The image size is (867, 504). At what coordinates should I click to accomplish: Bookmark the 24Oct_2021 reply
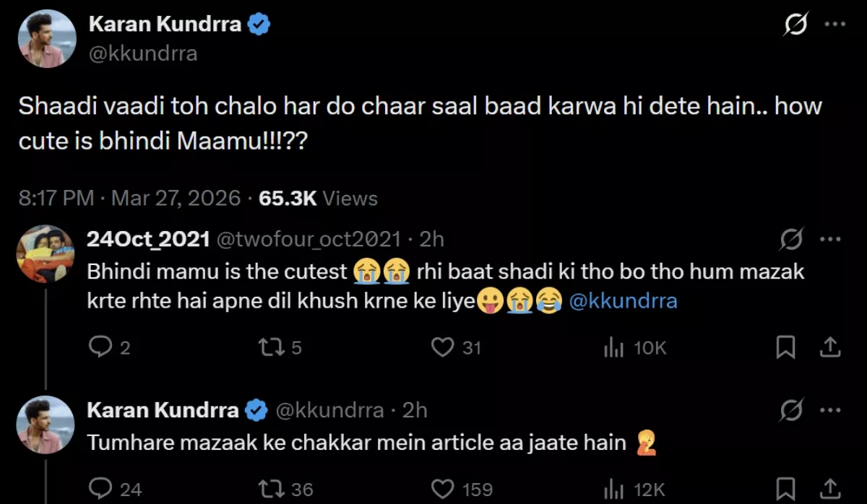(x=785, y=348)
